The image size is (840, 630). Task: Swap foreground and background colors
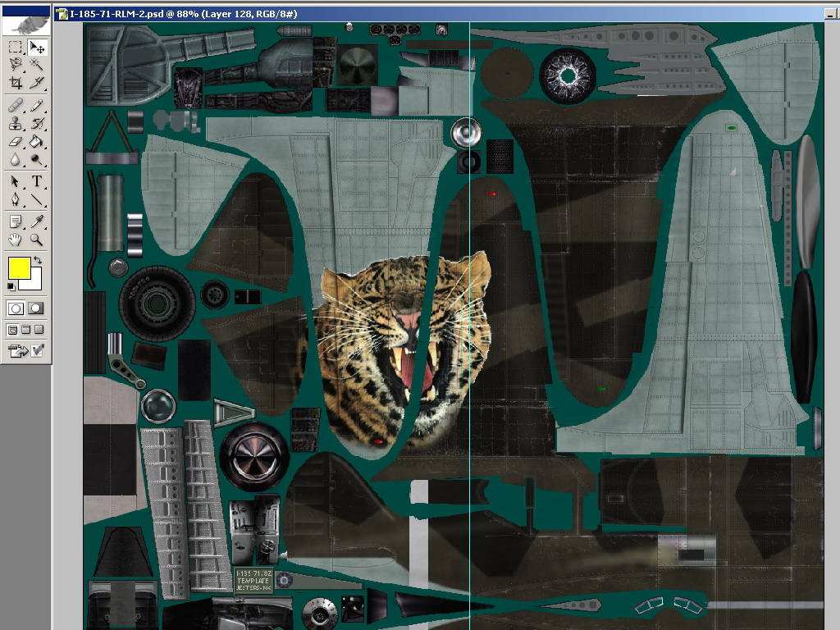click(38, 260)
